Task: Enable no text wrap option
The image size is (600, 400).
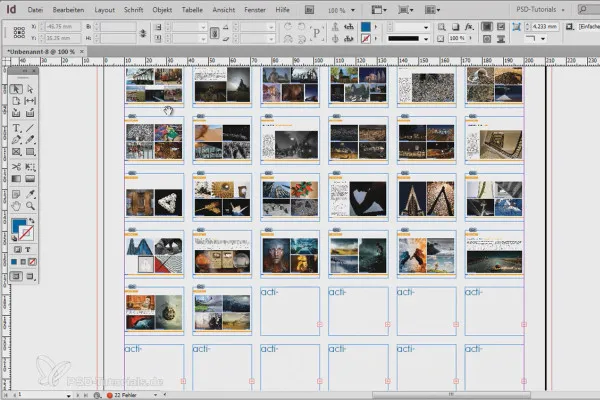Action: pos(487,26)
